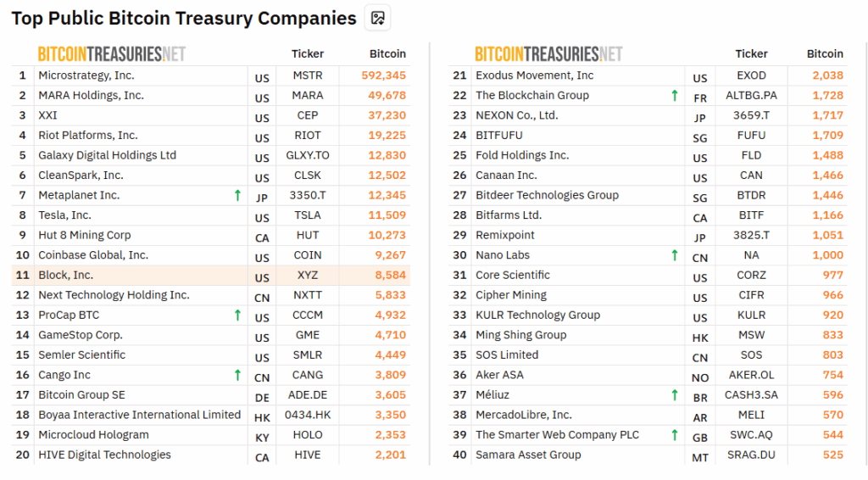Click the BitcoinTreasuries.net logo above Exodus Movement

tap(548, 54)
